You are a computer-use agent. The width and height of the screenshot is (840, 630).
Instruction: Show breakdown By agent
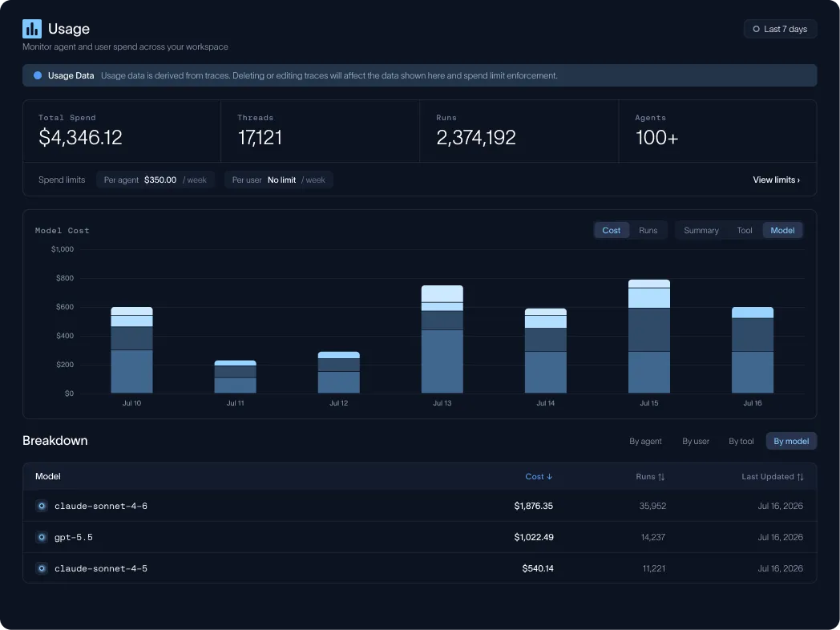[x=645, y=441]
